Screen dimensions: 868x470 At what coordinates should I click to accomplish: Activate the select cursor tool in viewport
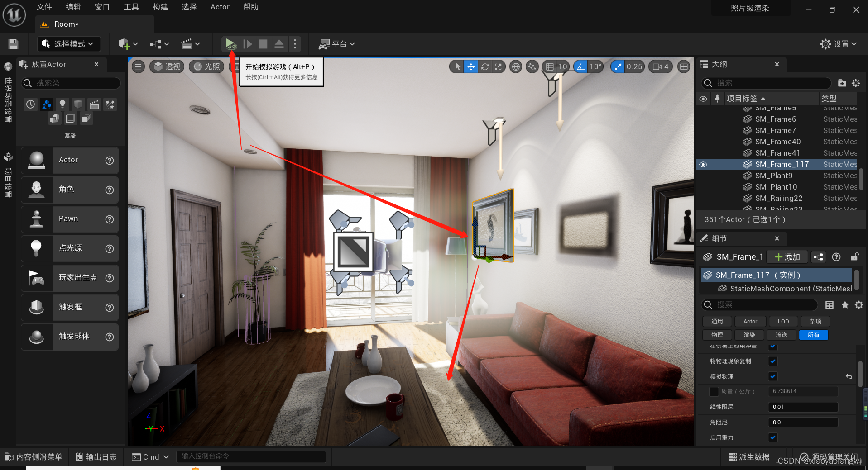pyautogui.click(x=458, y=67)
